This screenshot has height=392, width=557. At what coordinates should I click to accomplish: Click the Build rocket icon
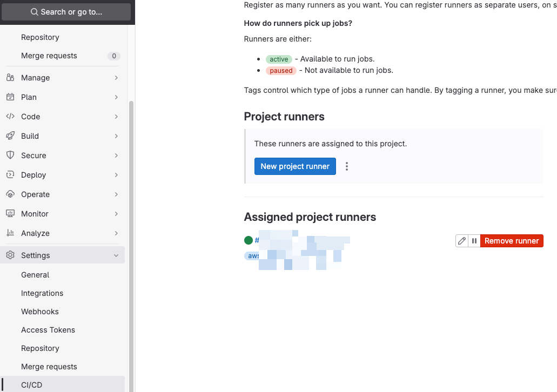(x=10, y=136)
